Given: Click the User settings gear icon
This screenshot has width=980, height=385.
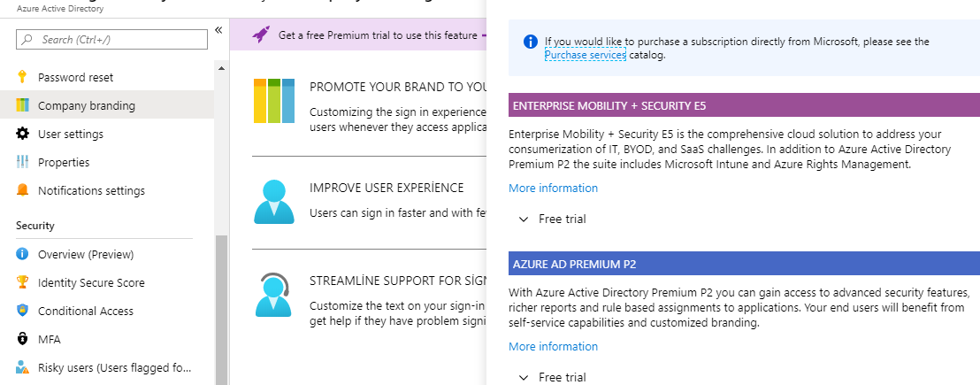Looking at the screenshot, I should [x=22, y=134].
